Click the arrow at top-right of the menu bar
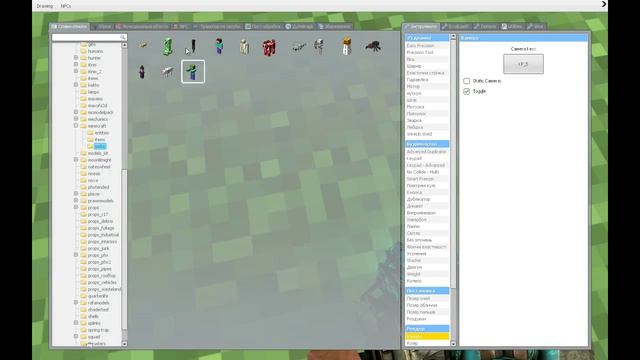 [604, 4]
